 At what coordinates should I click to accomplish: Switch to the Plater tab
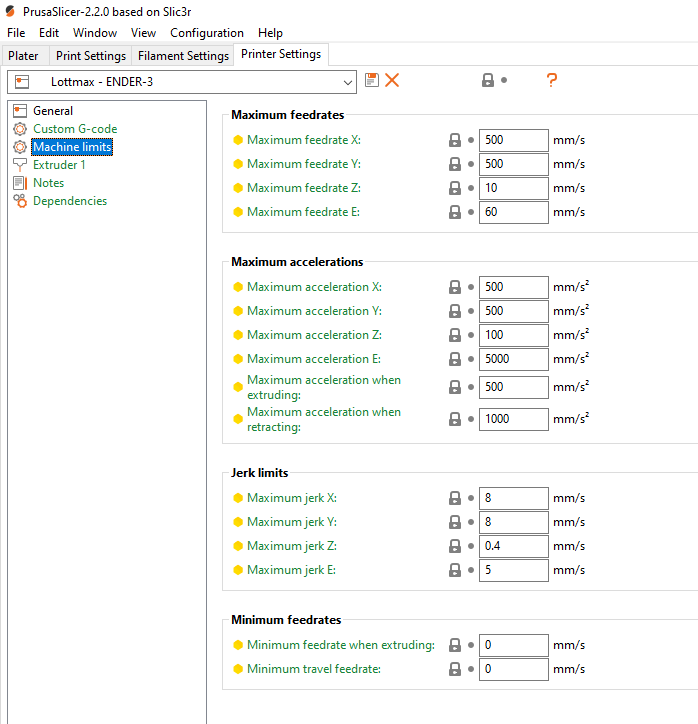23,56
